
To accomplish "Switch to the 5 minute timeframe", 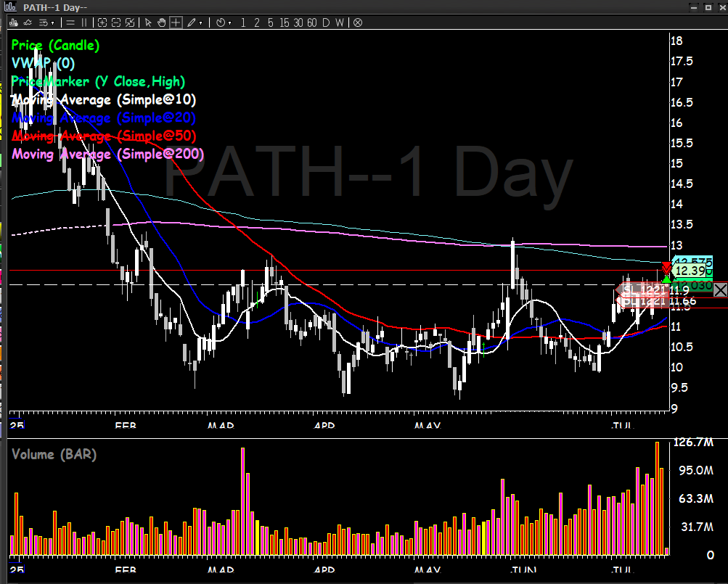I will [x=270, y=22].
